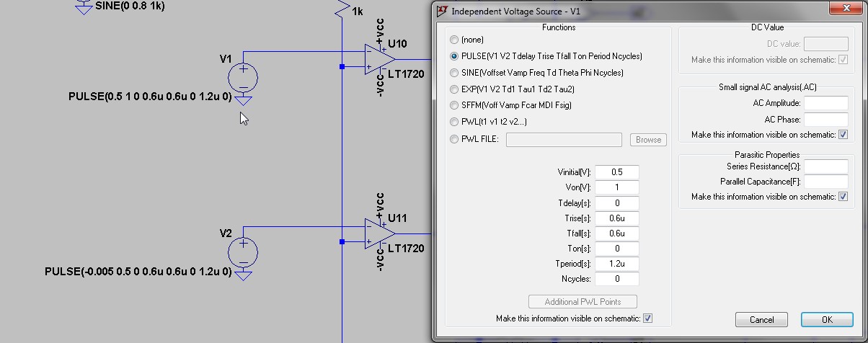868x343 pixels.
Task: Select the U11 comparator symbol
Action: pos(379,233)
